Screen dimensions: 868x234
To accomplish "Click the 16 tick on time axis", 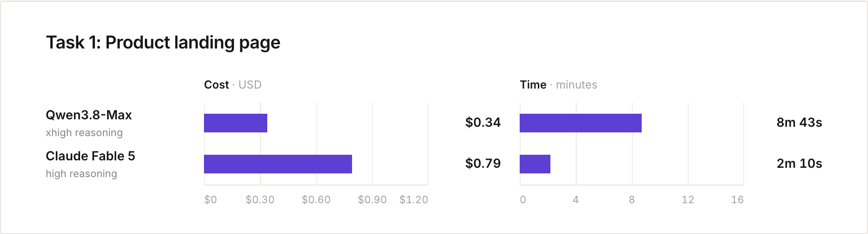I will tap(737, 200).
